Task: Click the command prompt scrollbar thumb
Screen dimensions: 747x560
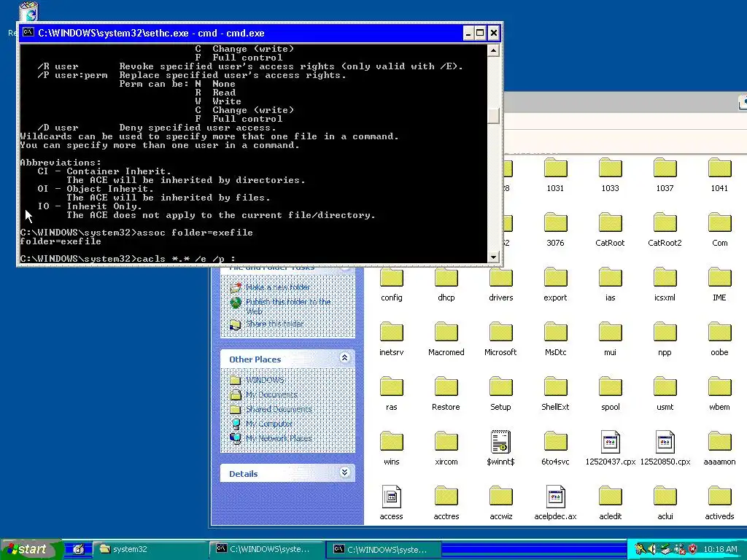Action: [494, 116]
